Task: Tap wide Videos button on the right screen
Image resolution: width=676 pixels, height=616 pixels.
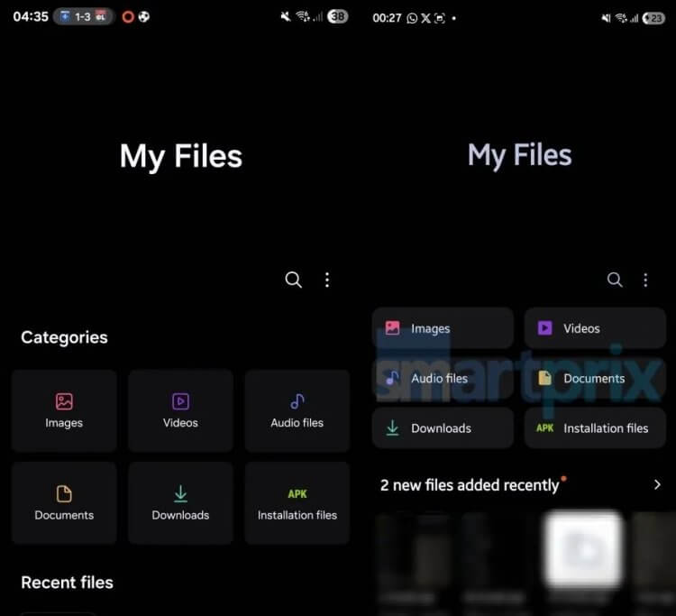Action: click(x=594, y=328)
